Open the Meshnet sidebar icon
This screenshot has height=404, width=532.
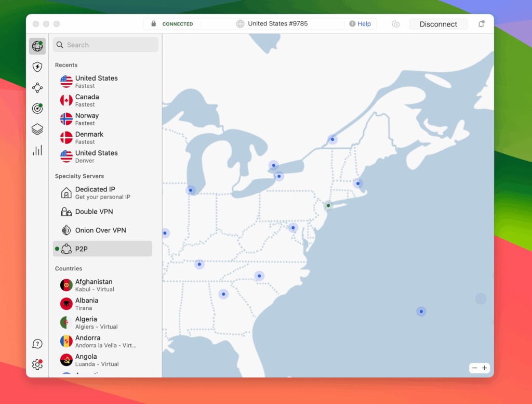[37, 88]
